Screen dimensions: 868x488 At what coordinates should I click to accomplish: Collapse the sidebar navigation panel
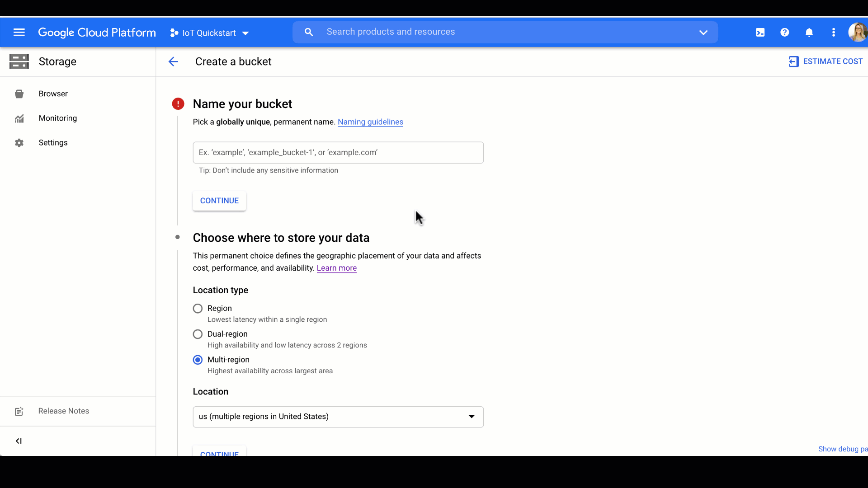[x=19, y=441]
